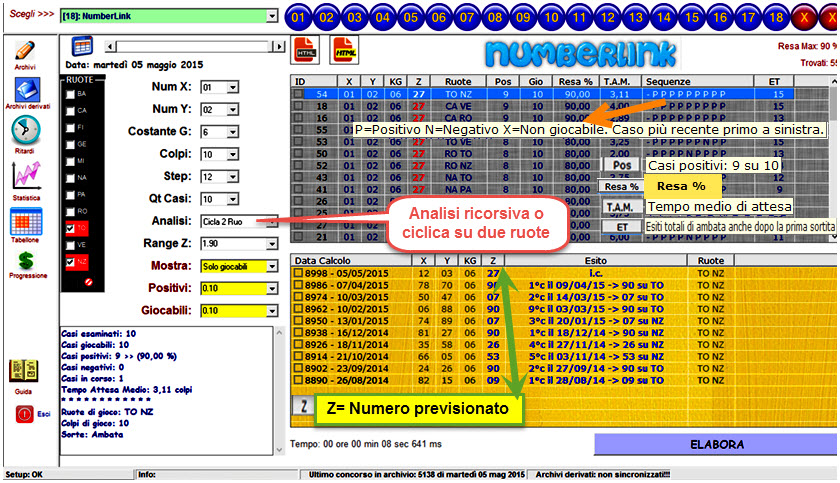Select module button 10
This screenshot has height=483, width=840.
551,17
